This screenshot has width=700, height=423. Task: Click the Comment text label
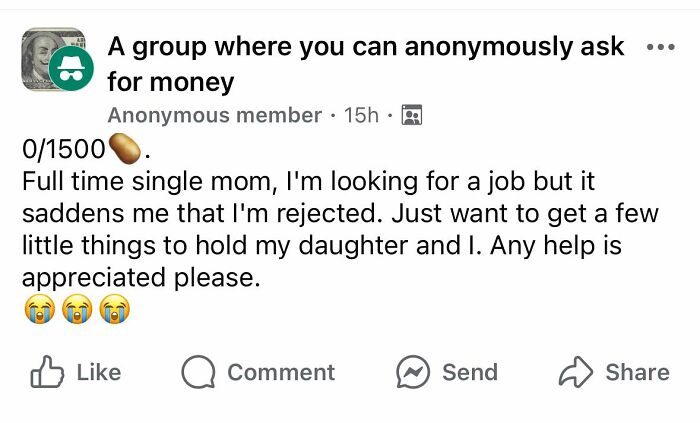pos(281,372)
